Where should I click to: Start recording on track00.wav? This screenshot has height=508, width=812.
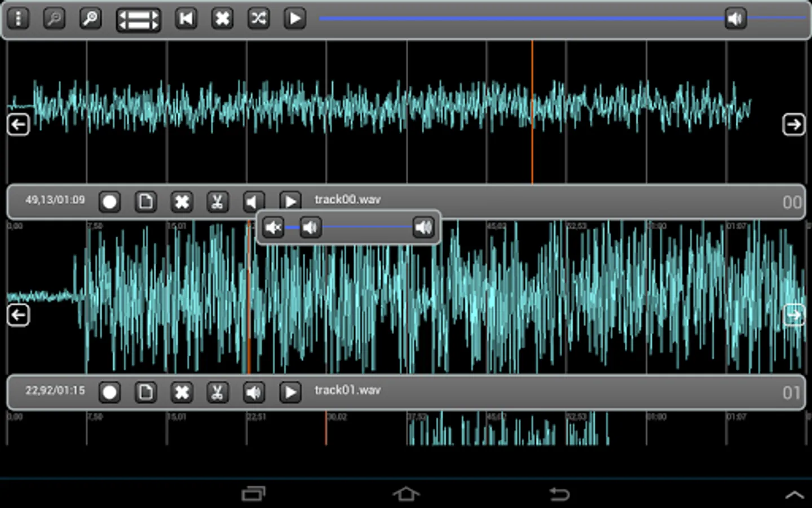(x=110, y=202)
